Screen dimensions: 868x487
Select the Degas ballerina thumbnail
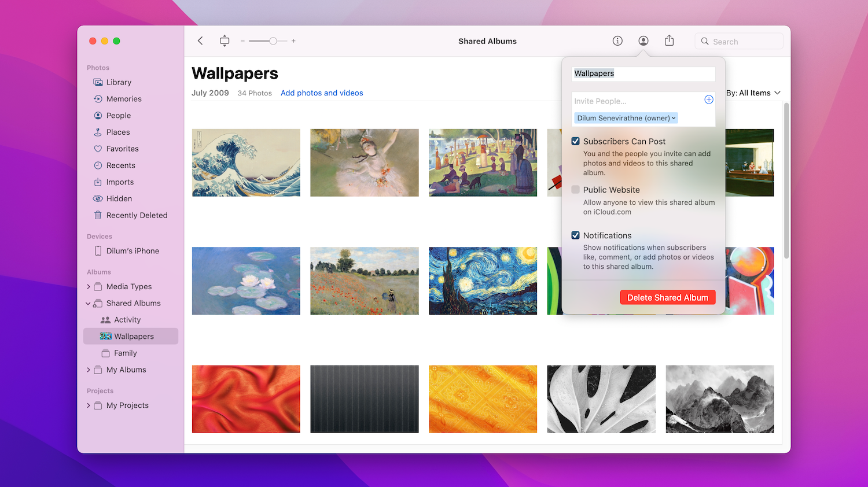point(365,163)
